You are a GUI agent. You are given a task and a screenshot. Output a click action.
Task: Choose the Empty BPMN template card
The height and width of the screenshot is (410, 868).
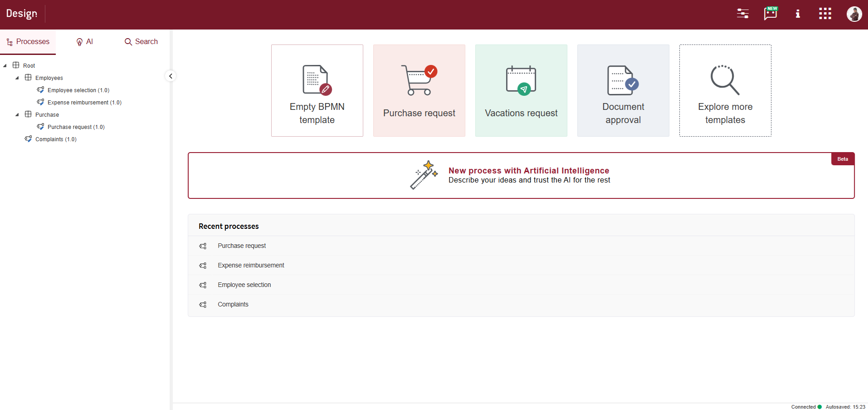(317, 90)
